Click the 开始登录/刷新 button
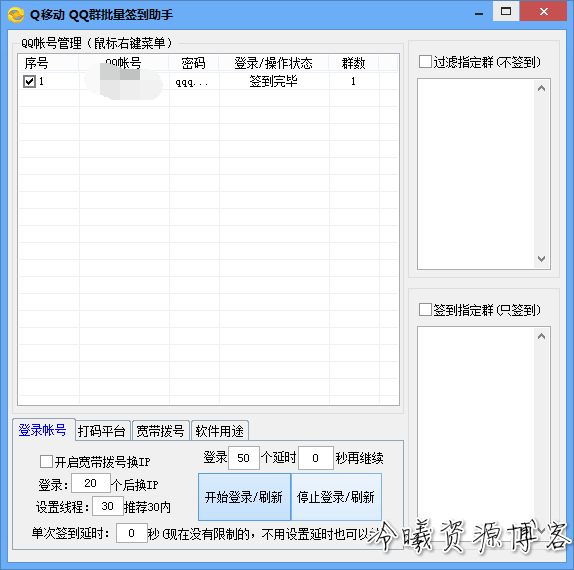Screen dimensions: 574x570 click(244, 497)
